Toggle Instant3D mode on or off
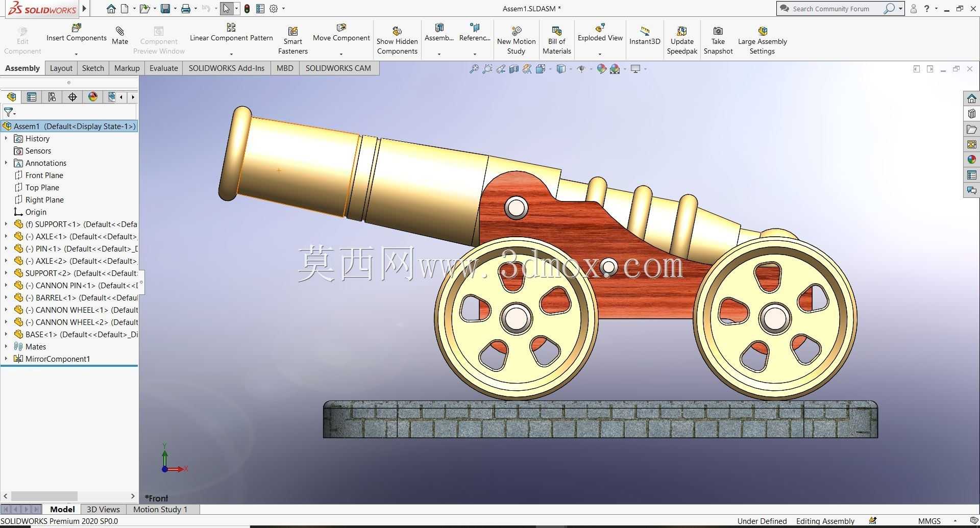This screenshot has width=980, height=528. pyautogui.click(x=645, y=36)
